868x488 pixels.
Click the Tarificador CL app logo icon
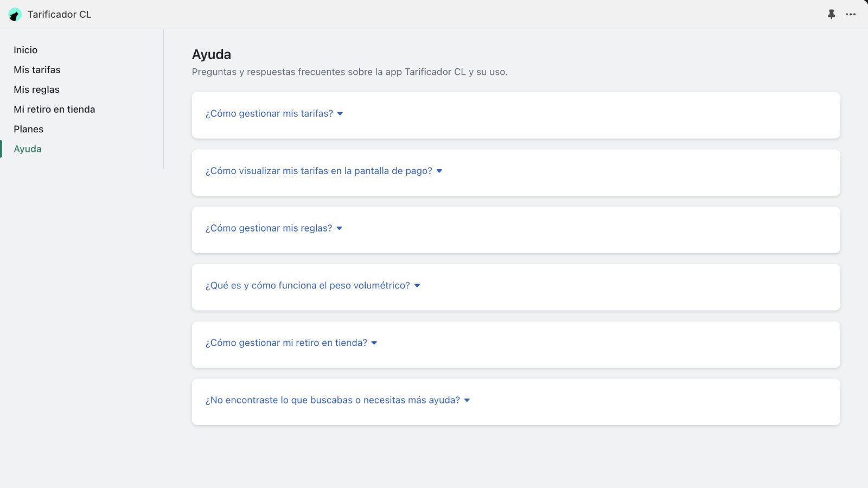pyautogui.click(x=15, y=15)
